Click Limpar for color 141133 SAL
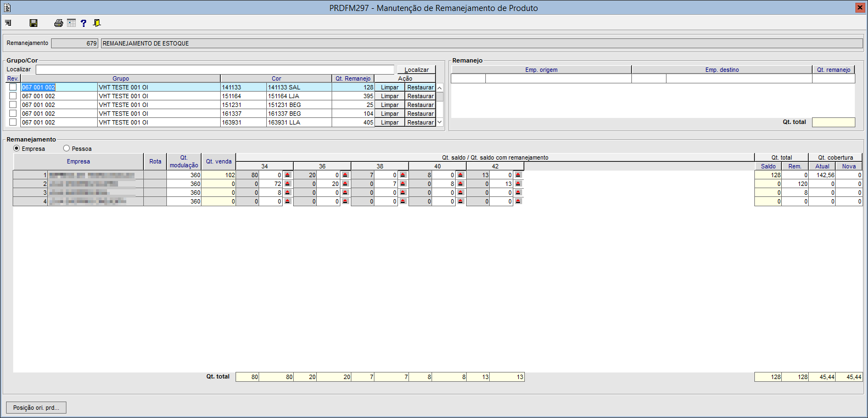The image size is (868, 418). 390,87
